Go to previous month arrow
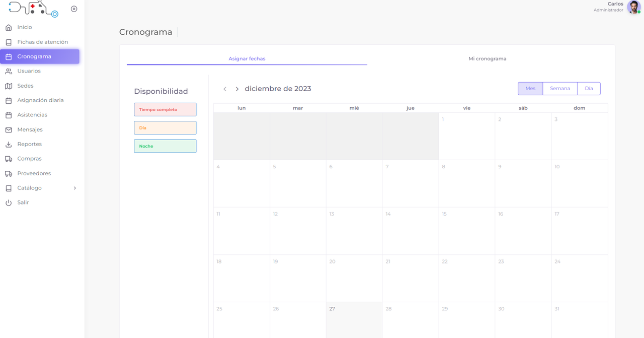This screenshot has height=338, width=644. point(225,89)
